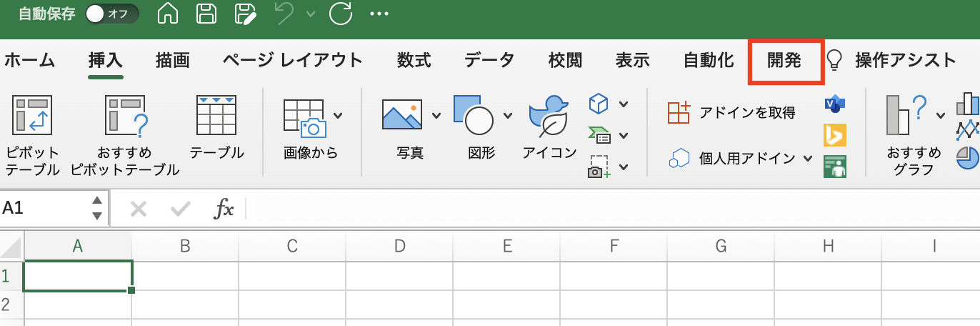
Task: Click the 3D model cube icon
Action: tap(599, 104)
